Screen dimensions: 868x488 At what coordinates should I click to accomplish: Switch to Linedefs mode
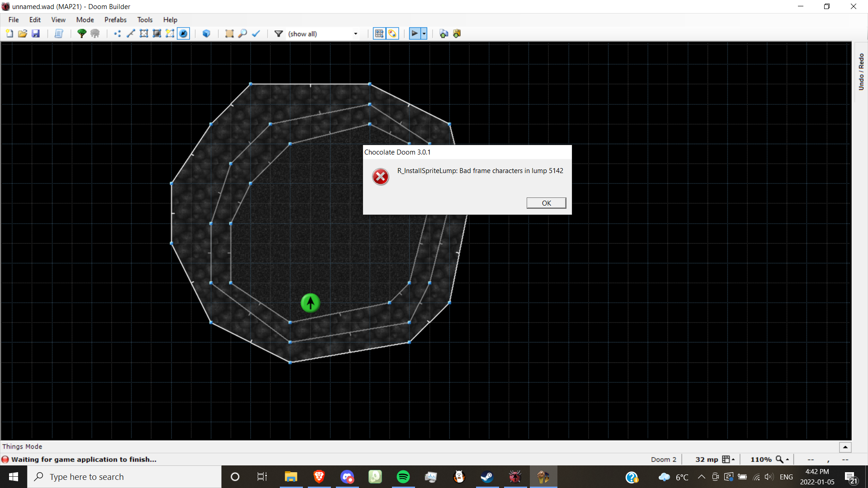[x=131, y=33]
